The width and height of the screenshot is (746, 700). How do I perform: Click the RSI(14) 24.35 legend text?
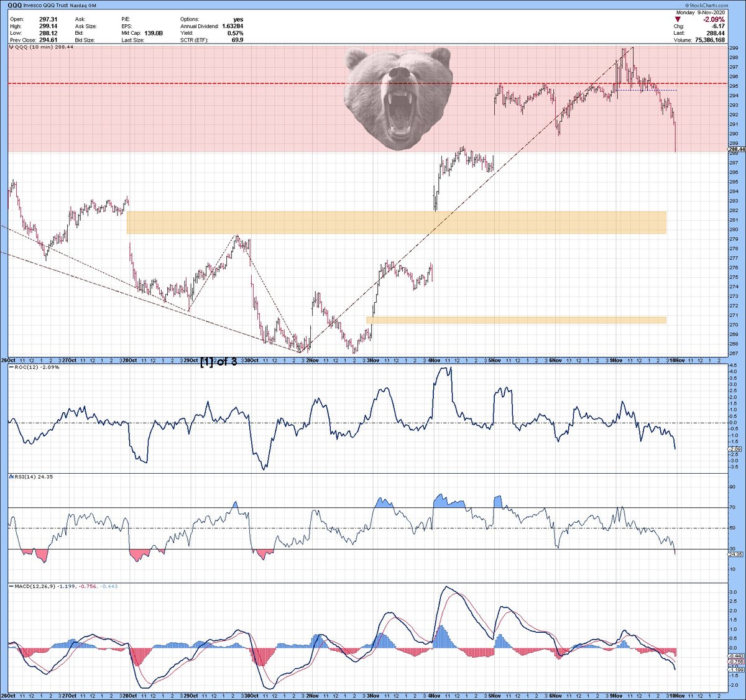[34, 477]
